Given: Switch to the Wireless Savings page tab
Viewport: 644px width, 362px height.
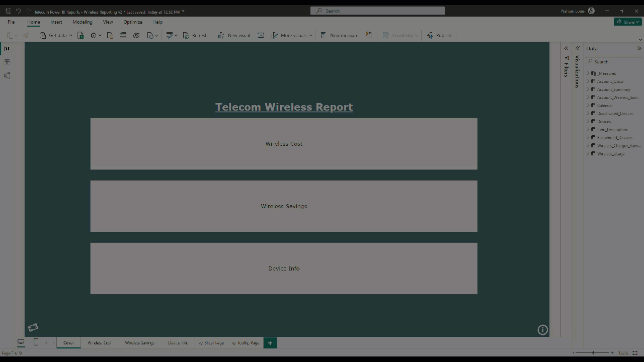Looking at the screenshot, I should click(x=140, y=343).
